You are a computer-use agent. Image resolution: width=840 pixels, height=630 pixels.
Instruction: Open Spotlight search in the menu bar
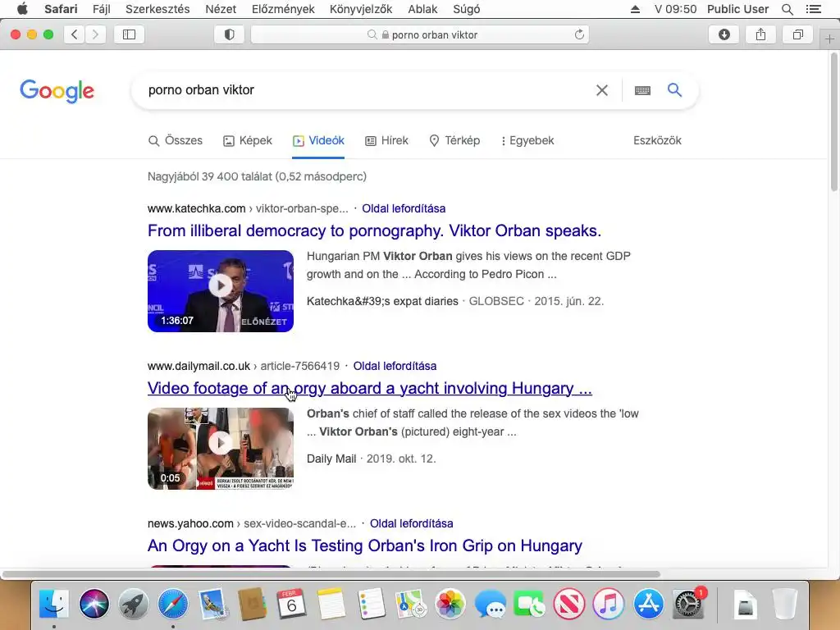click(787, 9)
